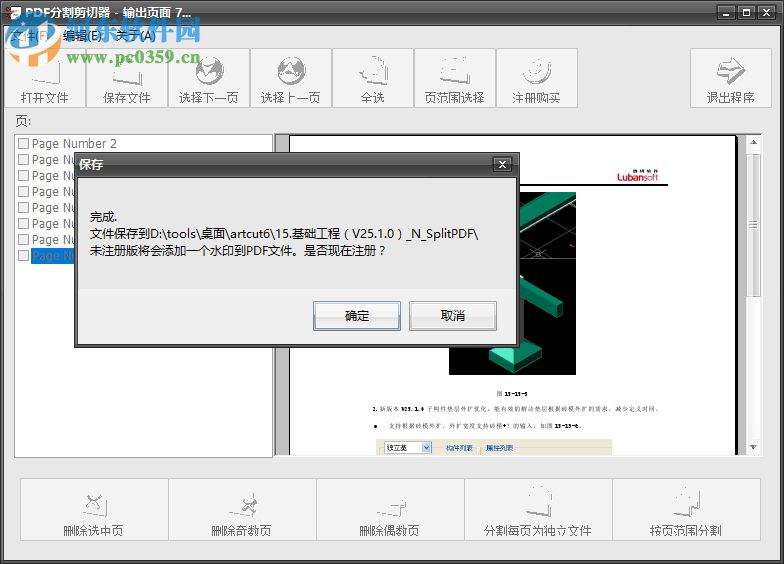Open 注册购买 register and buy
784x564 pixels.
pos(537,78)
